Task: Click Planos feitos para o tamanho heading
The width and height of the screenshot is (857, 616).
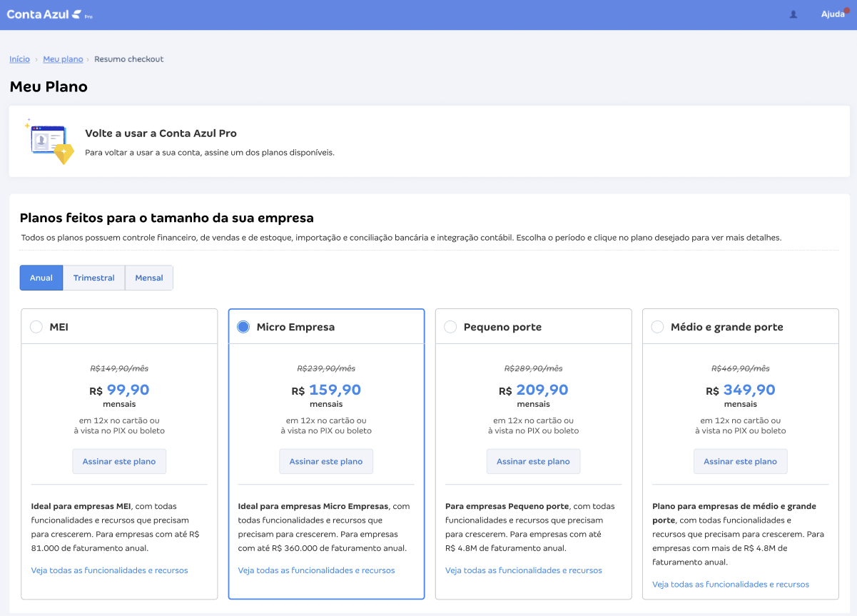Action: [167, 218]
